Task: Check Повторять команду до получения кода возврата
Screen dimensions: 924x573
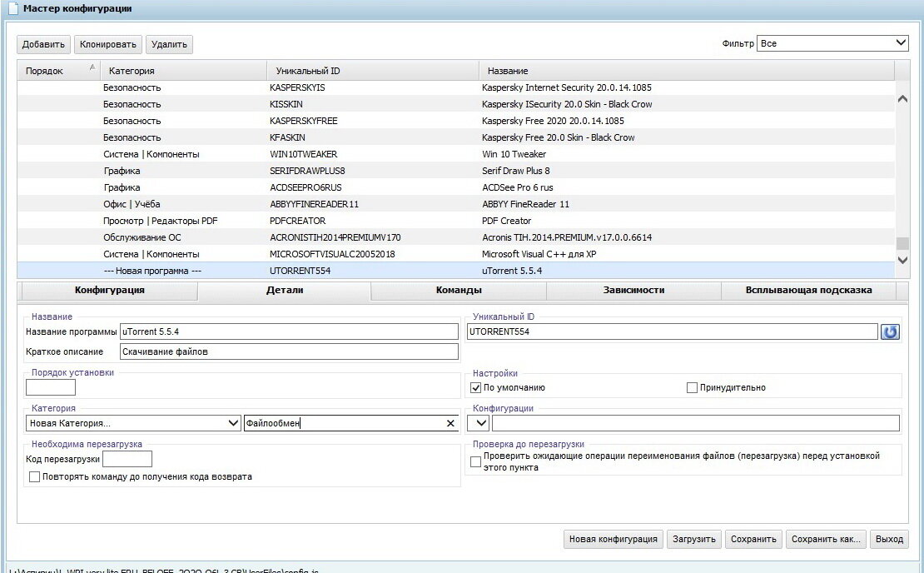Action: tap(34, 477)
